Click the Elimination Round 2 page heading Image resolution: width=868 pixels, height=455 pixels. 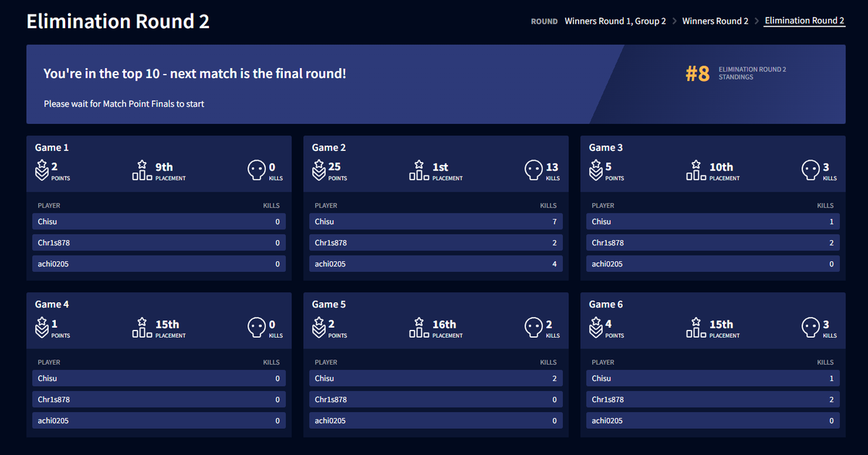[x=118, y=21]
